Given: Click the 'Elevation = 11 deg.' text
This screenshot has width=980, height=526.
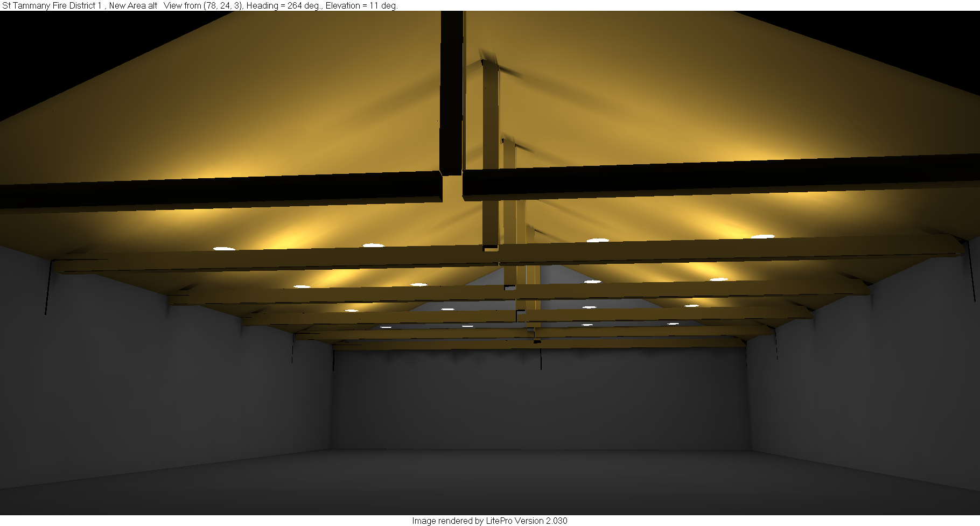Looking at the screenshot, I should pos(361,5).
